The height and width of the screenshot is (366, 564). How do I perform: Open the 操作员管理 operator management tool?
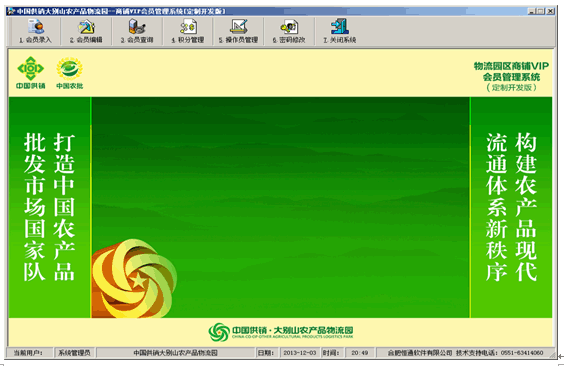click(238, 31)
